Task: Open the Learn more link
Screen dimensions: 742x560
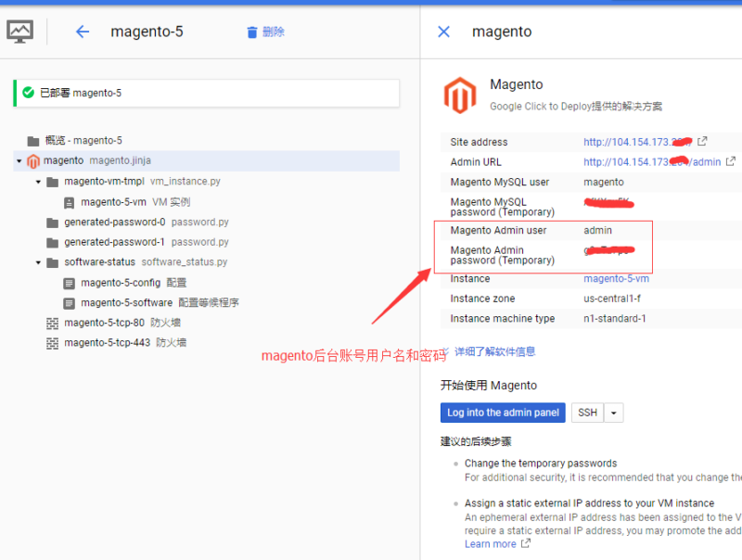Action: pyautogui.click(x=491, y=544)
